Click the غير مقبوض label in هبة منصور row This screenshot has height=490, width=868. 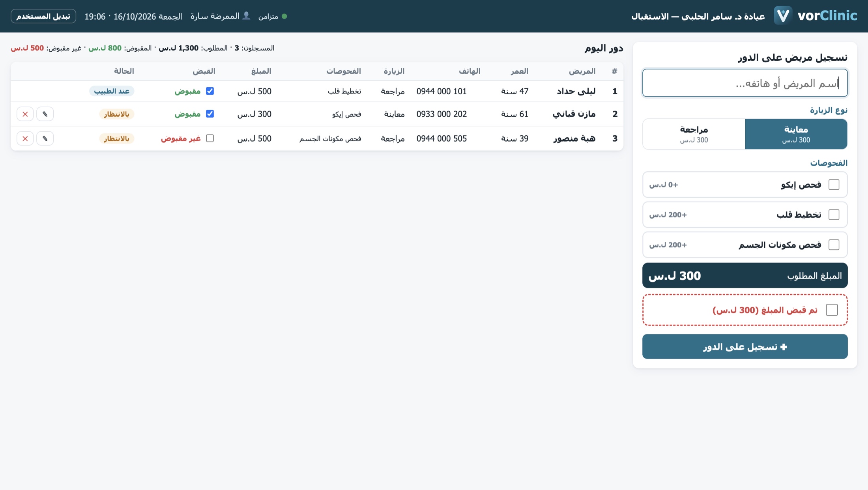point(181,138)
